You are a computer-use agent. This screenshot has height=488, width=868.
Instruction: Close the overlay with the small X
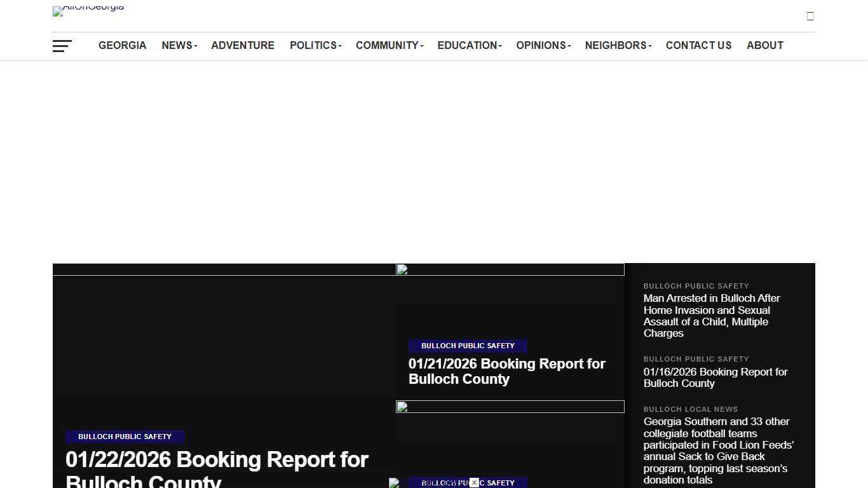pyautogui.click(x=474, y=483)
